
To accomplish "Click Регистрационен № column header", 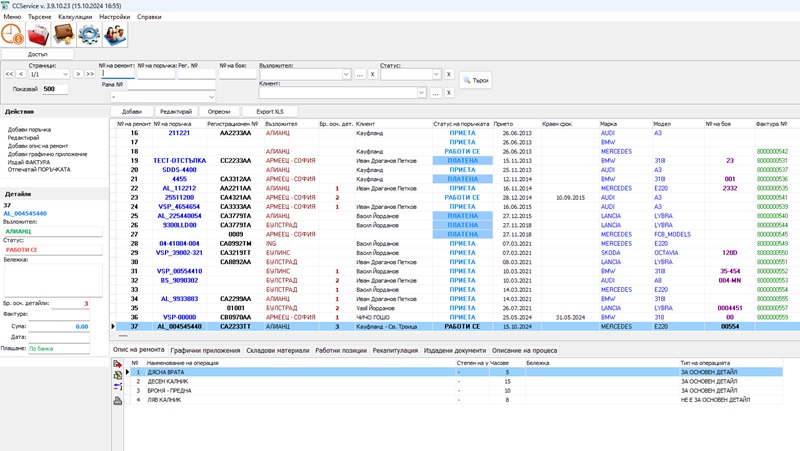I will point(233,123).
